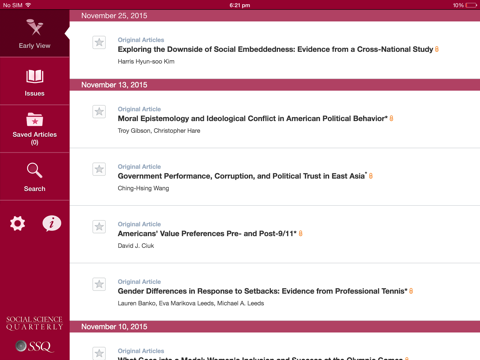Star the Moral Epistemology article
Viewport: 480px width, 360px height.
pyautogui.click(x=99, y=112)
